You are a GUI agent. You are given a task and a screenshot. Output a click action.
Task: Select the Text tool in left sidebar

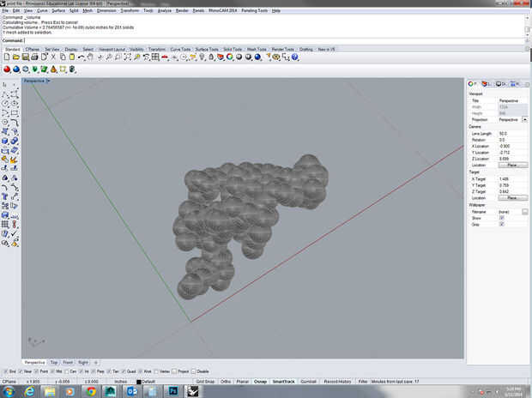(x=5, y=196)
